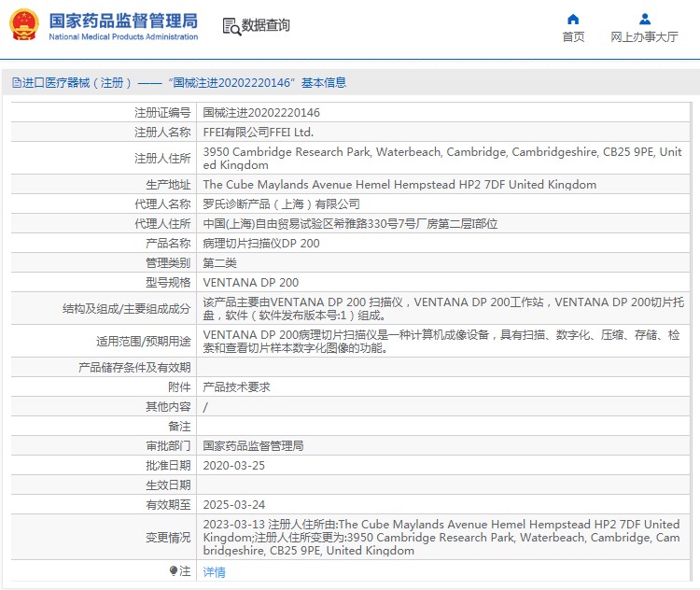The height and width of the screenshot is (590, 700).
Task: Select agent name 罗氏诊断产品(上海)有限公司
Action: [281, 204]
